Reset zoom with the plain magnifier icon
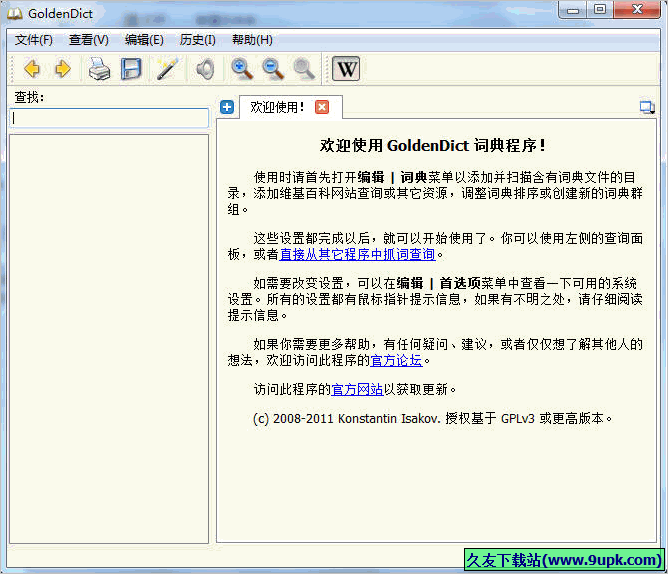668x574 pixels. [304, 69]
